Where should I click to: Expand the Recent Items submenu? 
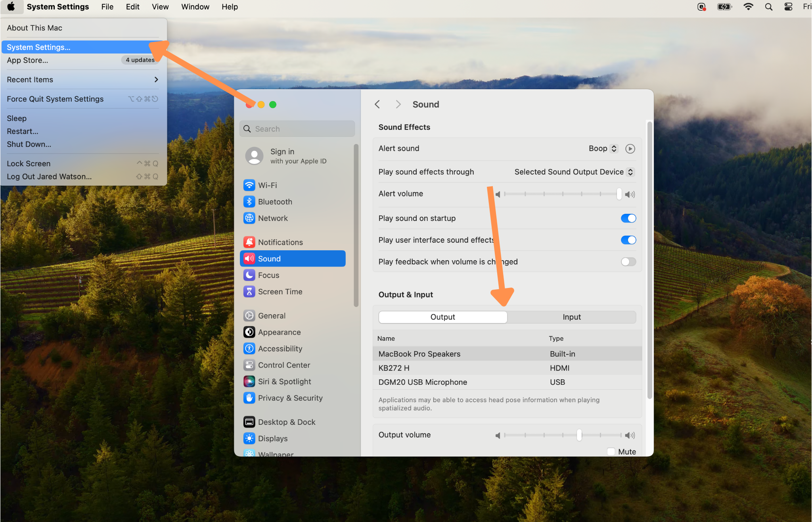click(x=83, y=79)
